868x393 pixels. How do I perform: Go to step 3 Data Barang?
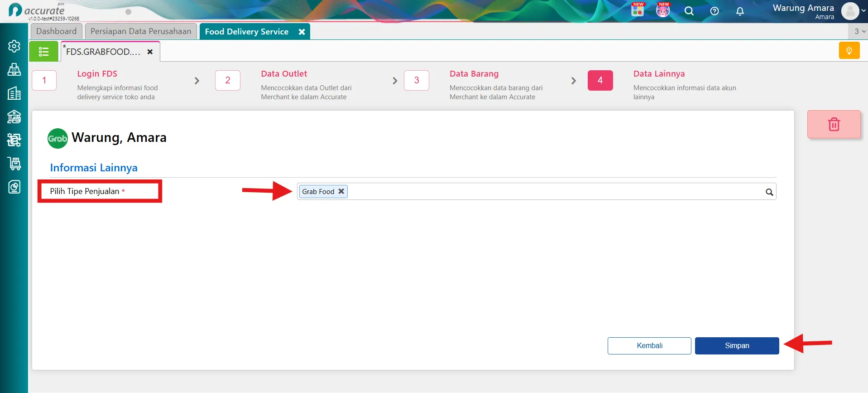pyautogui.click(x=417, y=80)
